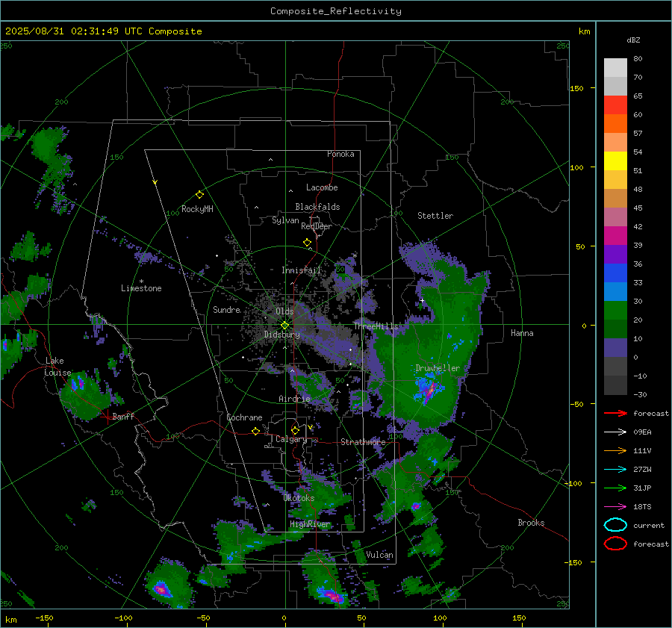Screen dimensions: 672x628
Task: Click the Banff label
Action: click(123, 417)
